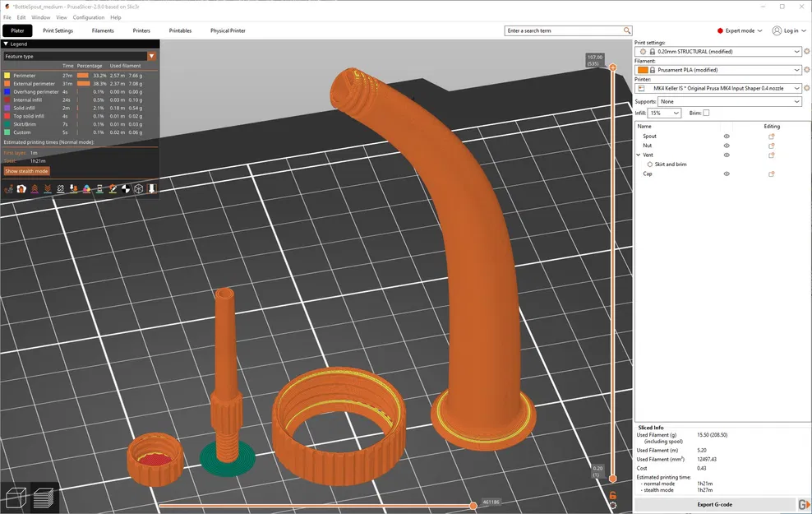
Task: Switch to Printables tab
Action: 180,30
